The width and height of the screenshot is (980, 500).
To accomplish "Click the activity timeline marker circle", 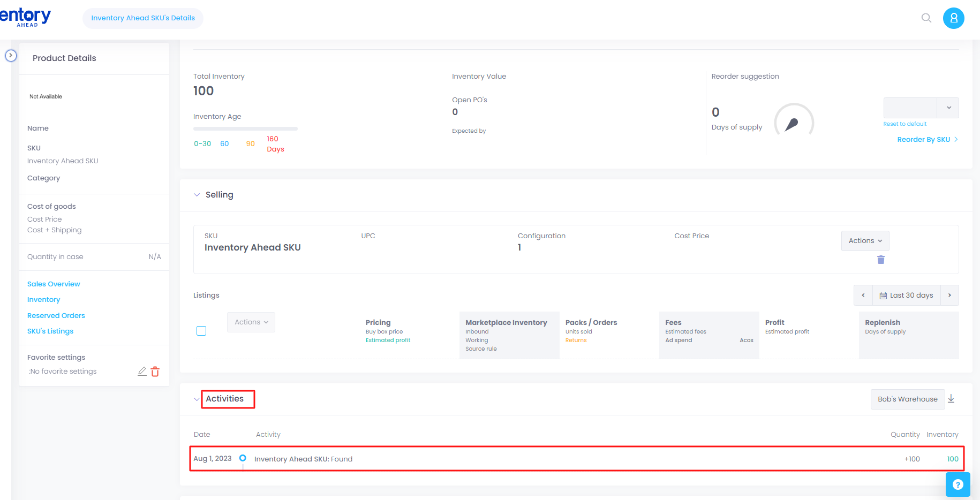I will (x=243, y=458).
